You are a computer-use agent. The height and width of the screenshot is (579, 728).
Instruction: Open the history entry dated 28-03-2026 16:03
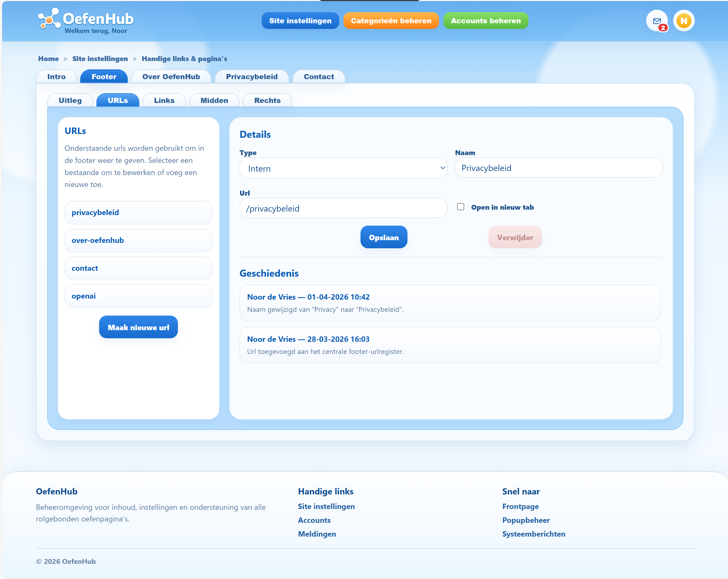450,345
